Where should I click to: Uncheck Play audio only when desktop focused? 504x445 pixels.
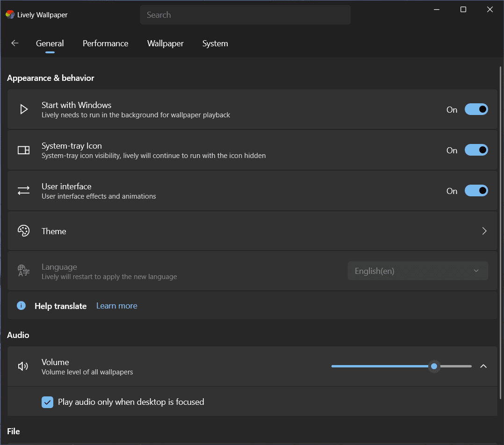[48, 402]
